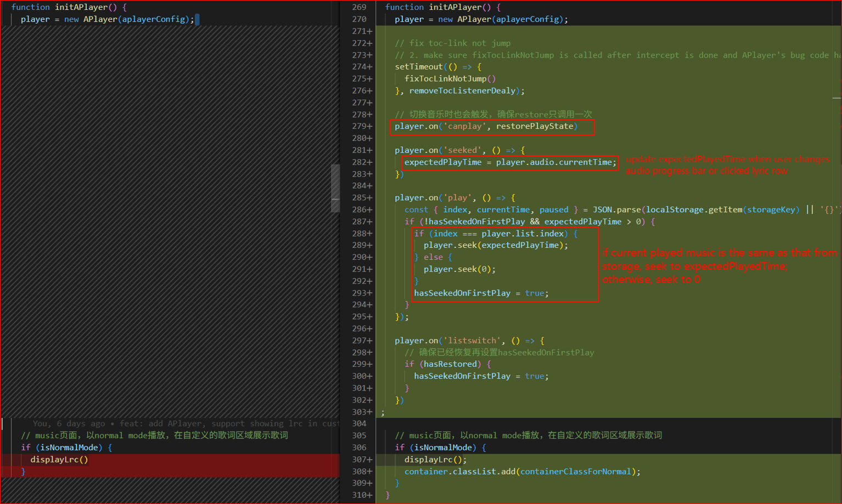Viewport: 842px width, 504px height.
Task: Click "player.on('canplay', restorePlayState)" code line
Action: pos(486,127)
